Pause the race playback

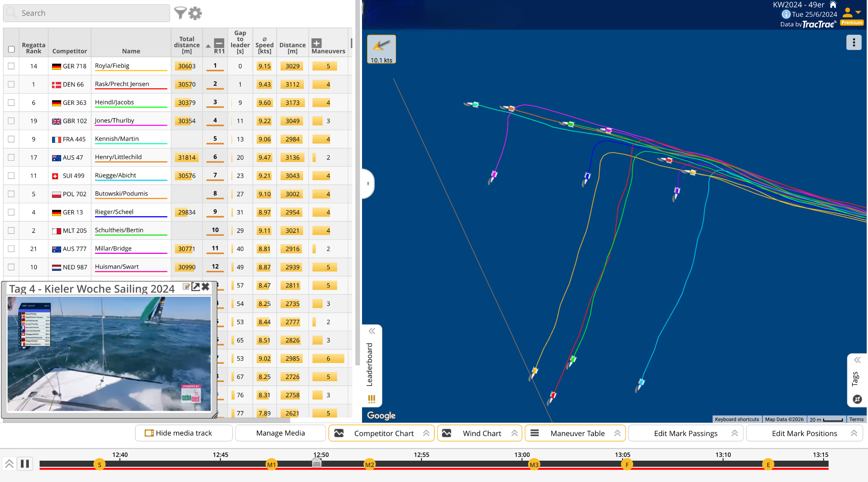pos(25,464)
